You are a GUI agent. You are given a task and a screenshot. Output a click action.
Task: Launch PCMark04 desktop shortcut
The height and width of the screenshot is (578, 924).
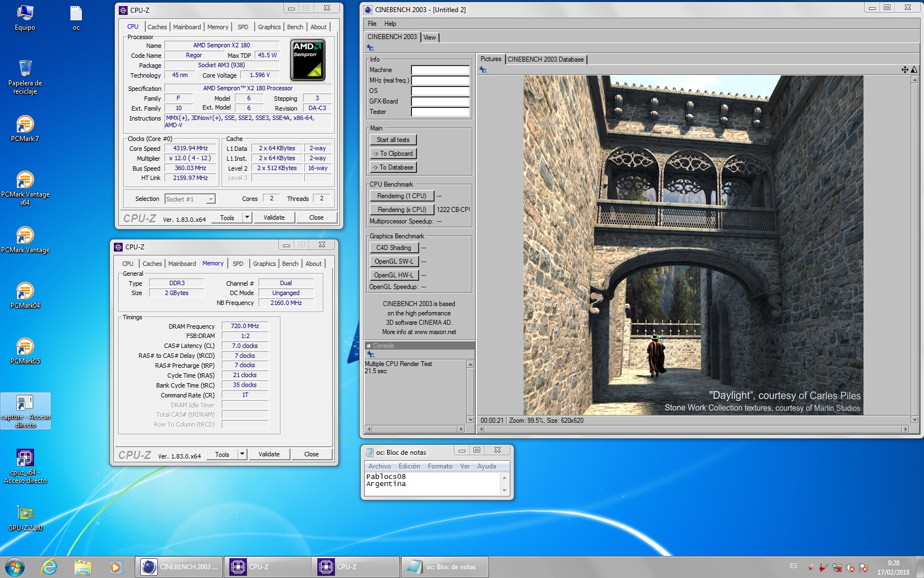coord(25,295)
